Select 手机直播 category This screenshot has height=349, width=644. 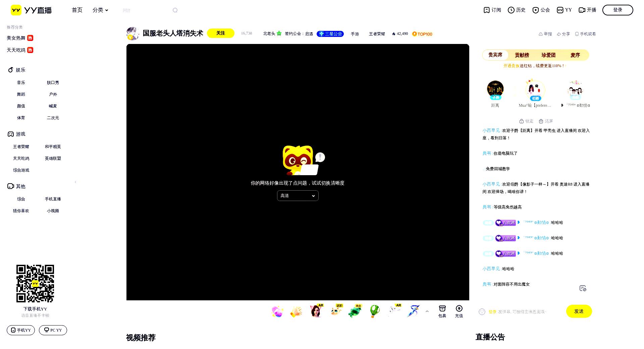(x=53, y=199)
